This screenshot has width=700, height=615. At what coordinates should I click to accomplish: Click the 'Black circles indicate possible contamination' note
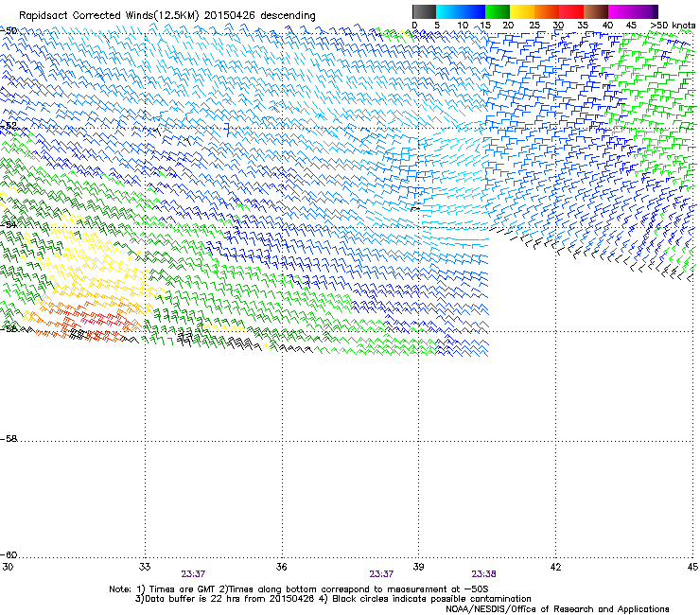431,599
